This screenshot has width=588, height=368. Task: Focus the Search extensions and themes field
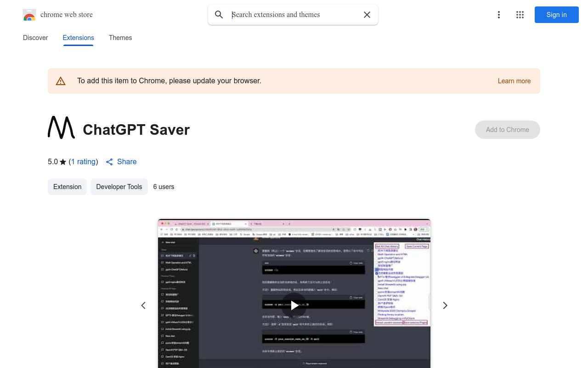(x=294, y=15)
